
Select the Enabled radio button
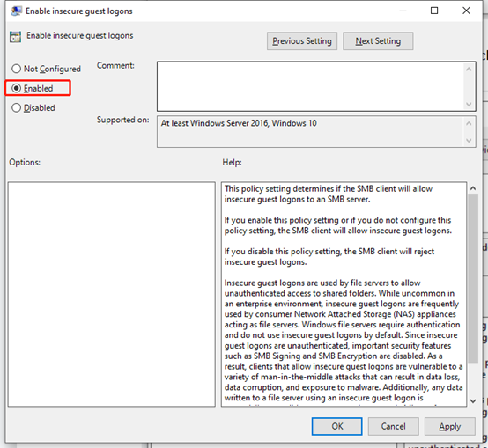click(33, 88)
